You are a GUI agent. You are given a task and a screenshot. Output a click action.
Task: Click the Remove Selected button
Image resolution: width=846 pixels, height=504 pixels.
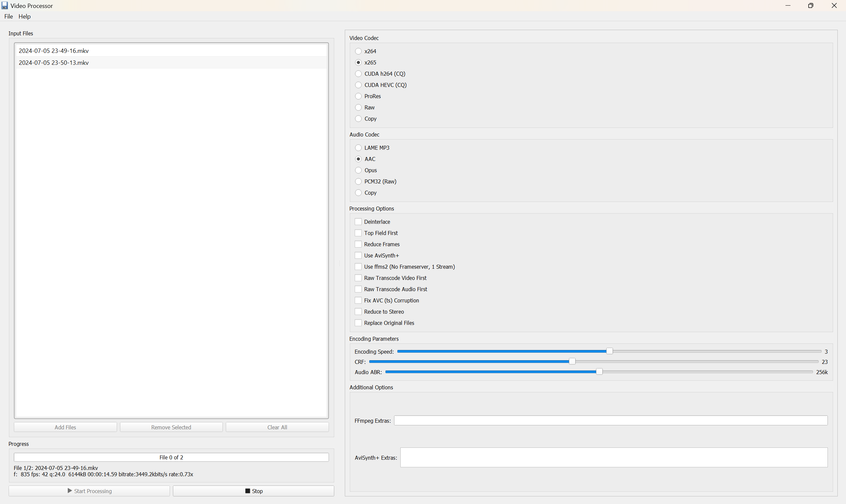pyautogui.click(x=171, y=427)
